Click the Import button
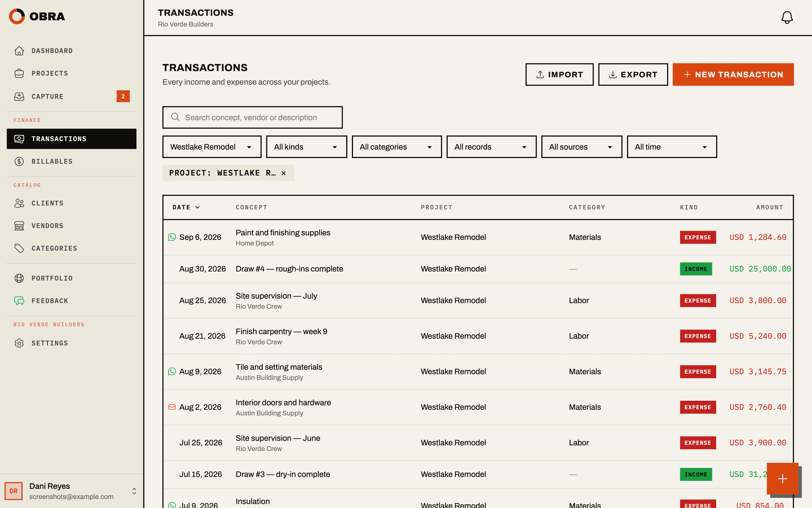 [x=559, y=75]
